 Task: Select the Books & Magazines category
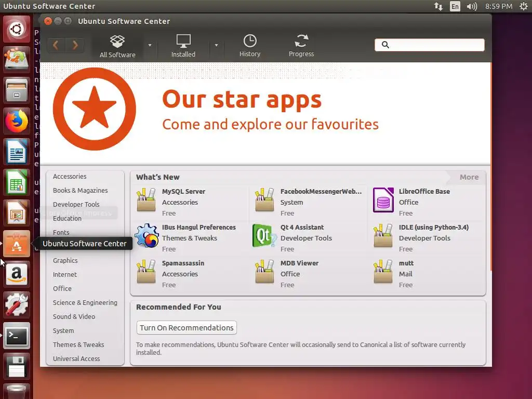80,190
